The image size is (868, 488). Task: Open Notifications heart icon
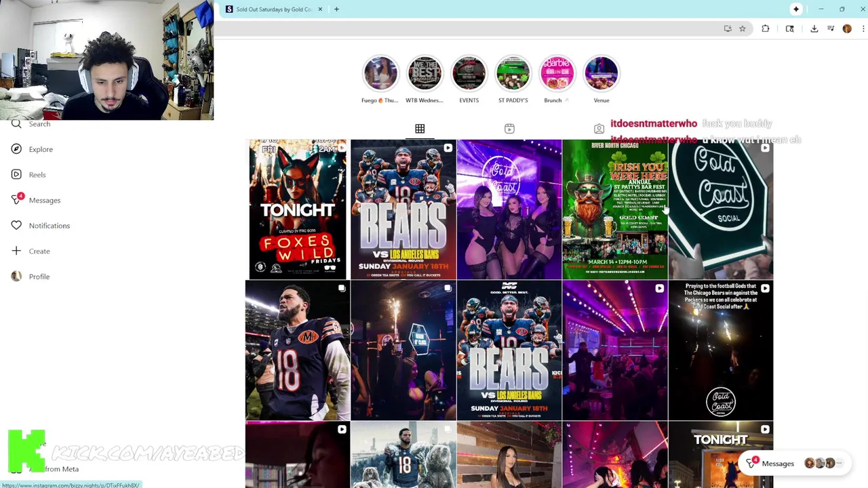tap(16, 226)
